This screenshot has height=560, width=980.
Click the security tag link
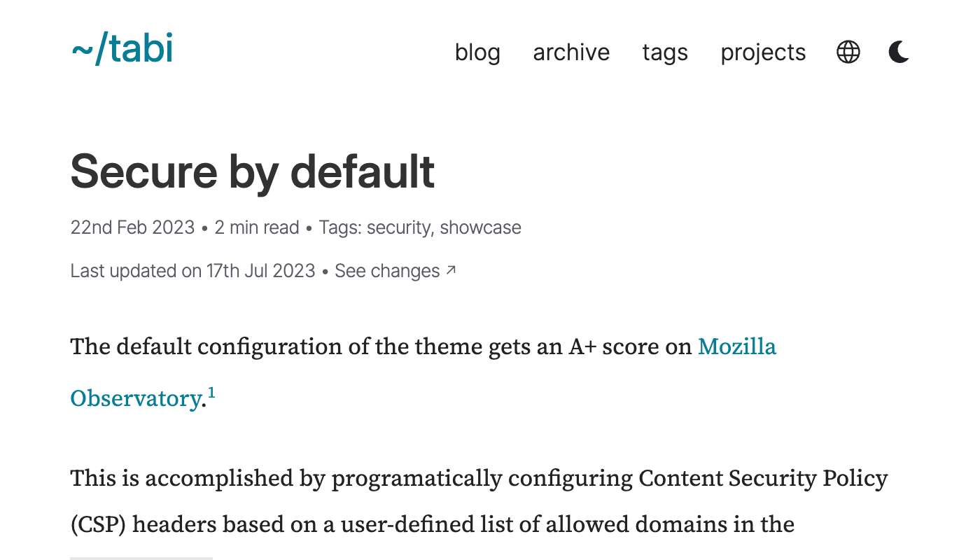[x=398, y=228]
